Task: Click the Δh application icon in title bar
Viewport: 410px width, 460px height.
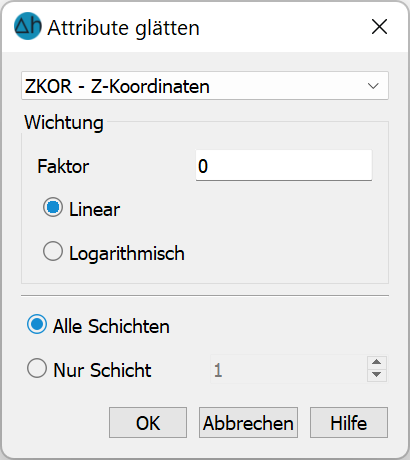Action: tap(28, 26)
